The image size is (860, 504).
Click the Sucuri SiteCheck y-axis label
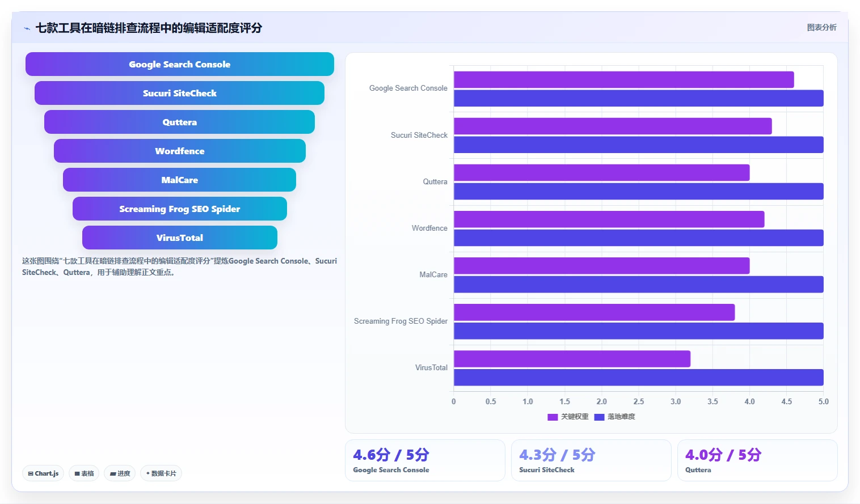419,135
